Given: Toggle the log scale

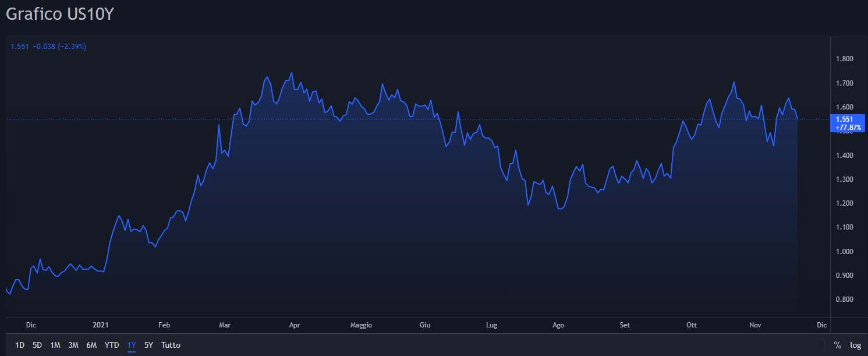Looking at the screenshot, I should [x=855, y=346].
